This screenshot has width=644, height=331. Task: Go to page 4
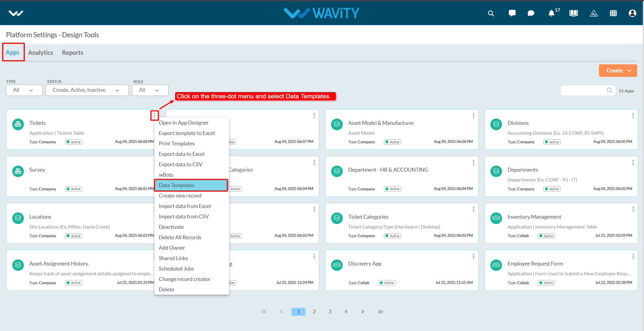tap(346, 312)
